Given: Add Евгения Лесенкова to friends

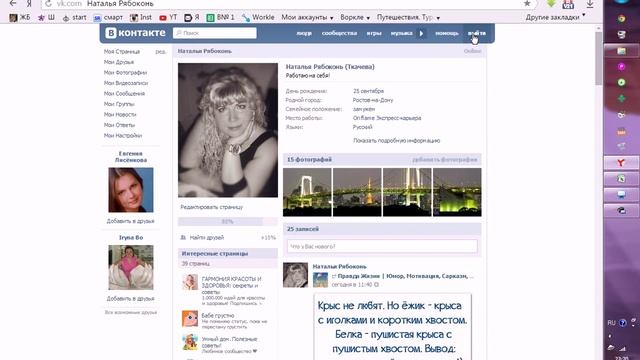Looking at the screenshot, I should click(131, 221).
